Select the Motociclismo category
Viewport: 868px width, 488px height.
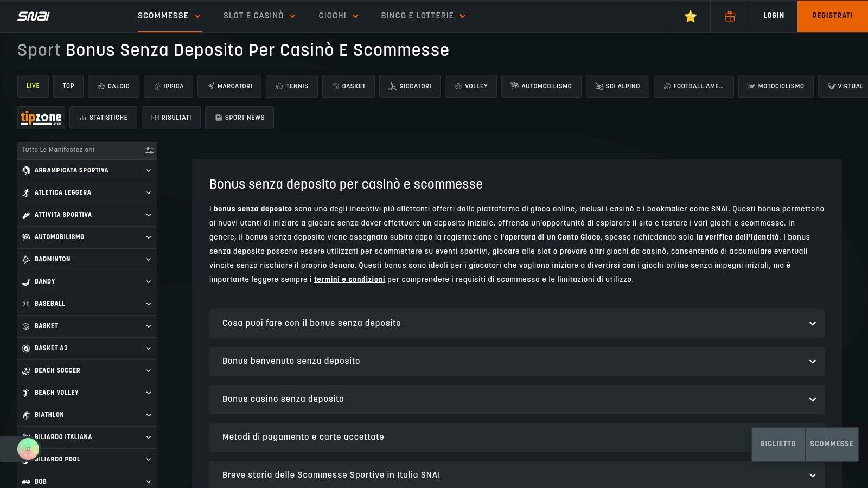[776, 86]
